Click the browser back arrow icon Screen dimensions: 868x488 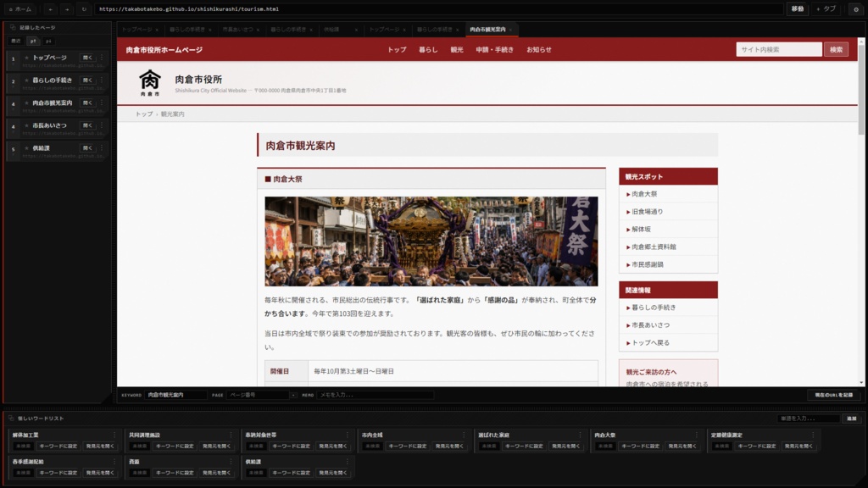pos(50,8)
